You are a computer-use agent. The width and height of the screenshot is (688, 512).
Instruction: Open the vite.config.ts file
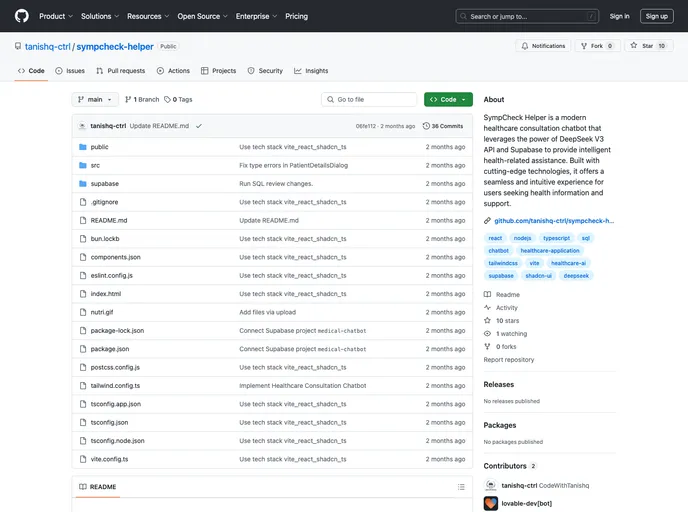[x=109, y=459]
